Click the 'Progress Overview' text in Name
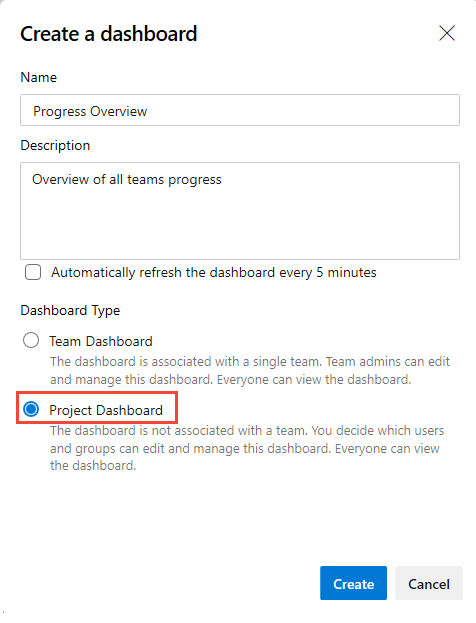Viewport: 476px width, 623px height. [x=90, y=111]
